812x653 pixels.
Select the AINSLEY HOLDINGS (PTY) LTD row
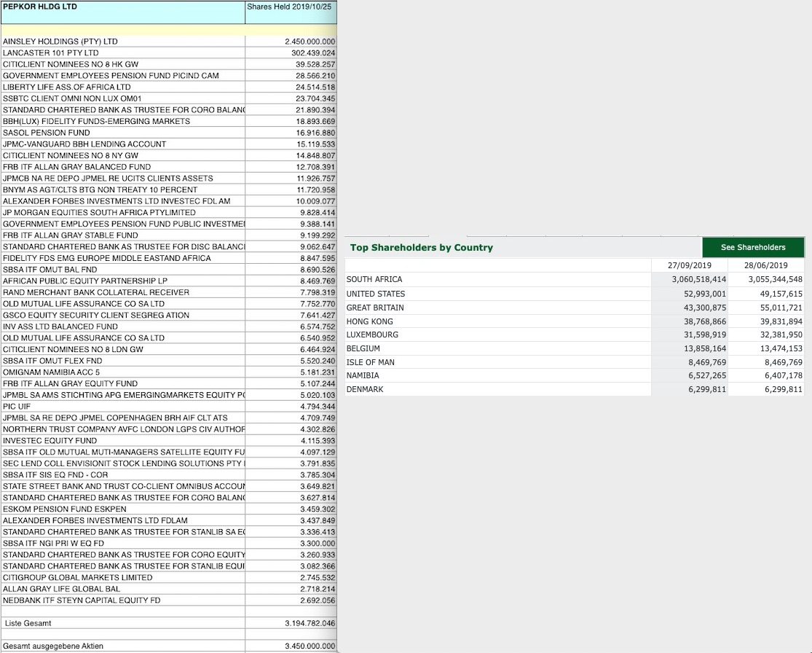tap(69, 42)
